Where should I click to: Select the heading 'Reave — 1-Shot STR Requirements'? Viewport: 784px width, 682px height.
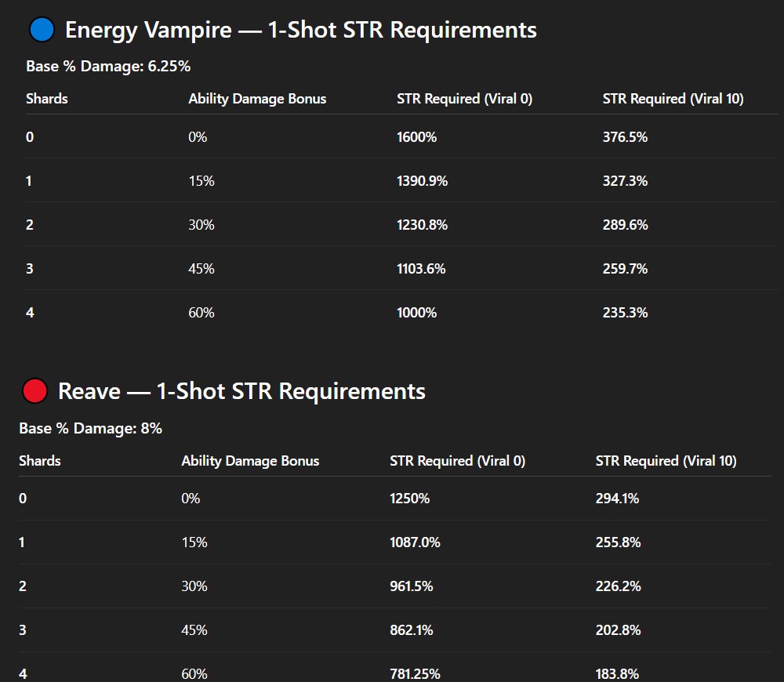coord(242,391)
